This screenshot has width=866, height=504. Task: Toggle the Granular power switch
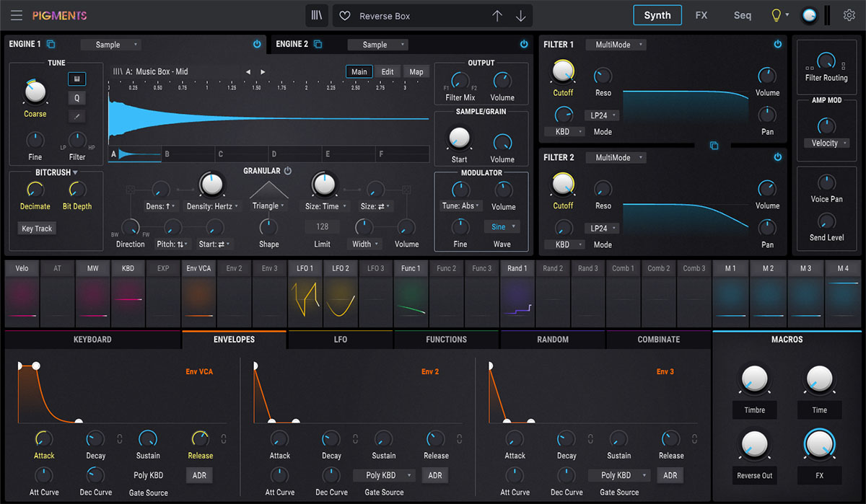[x=287, y=171]
